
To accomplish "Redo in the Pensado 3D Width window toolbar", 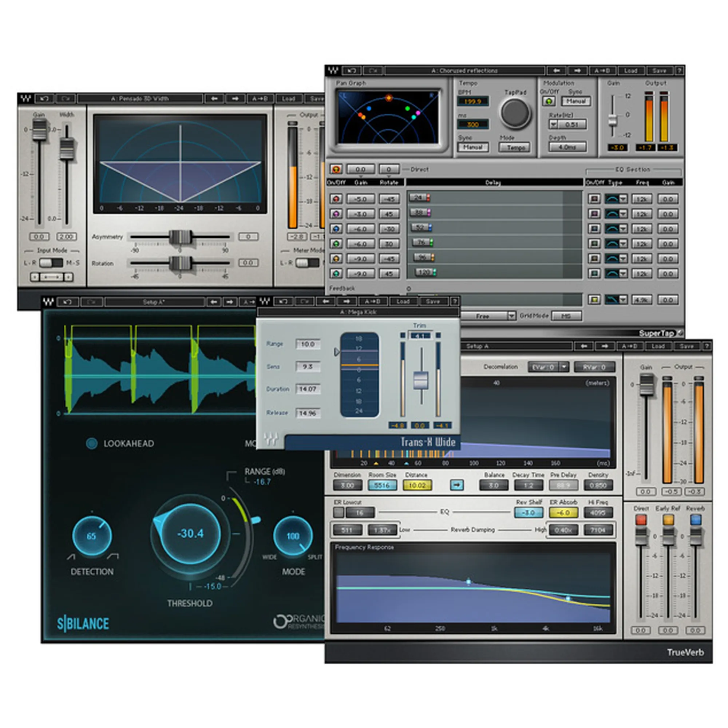I will click(66, 99).
